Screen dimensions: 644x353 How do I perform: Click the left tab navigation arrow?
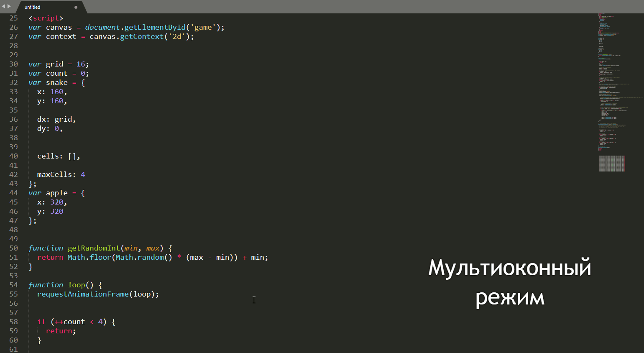pos(3,6)
